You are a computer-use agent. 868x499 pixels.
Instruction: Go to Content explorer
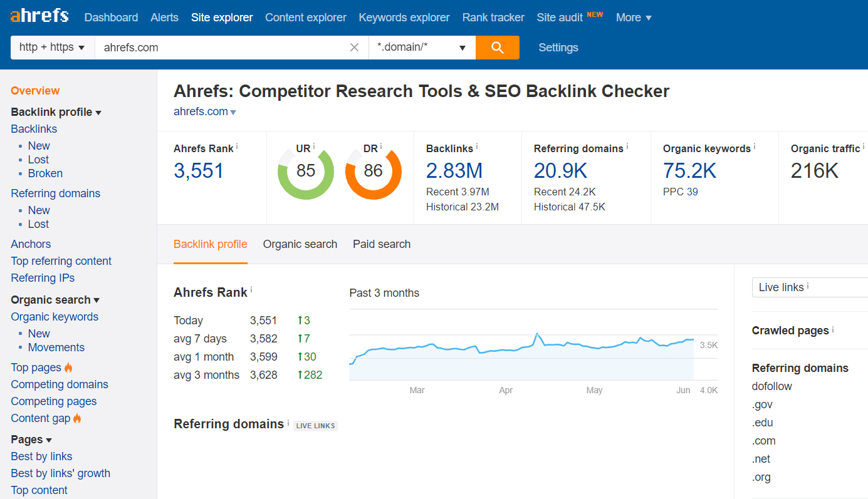[x=306, y=18]
